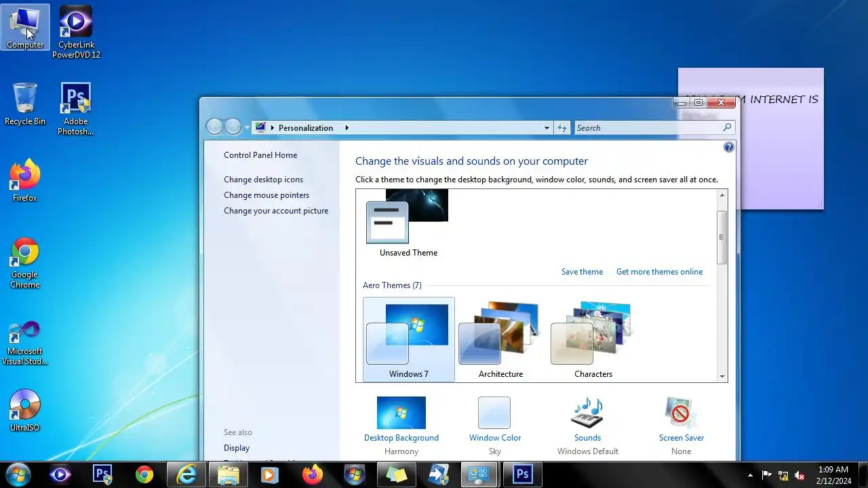The height and width of the screenshot is (488, 868).
Task: Select the Adobe Photoshop desktop shortcut
Action: [x=76, y=108]
